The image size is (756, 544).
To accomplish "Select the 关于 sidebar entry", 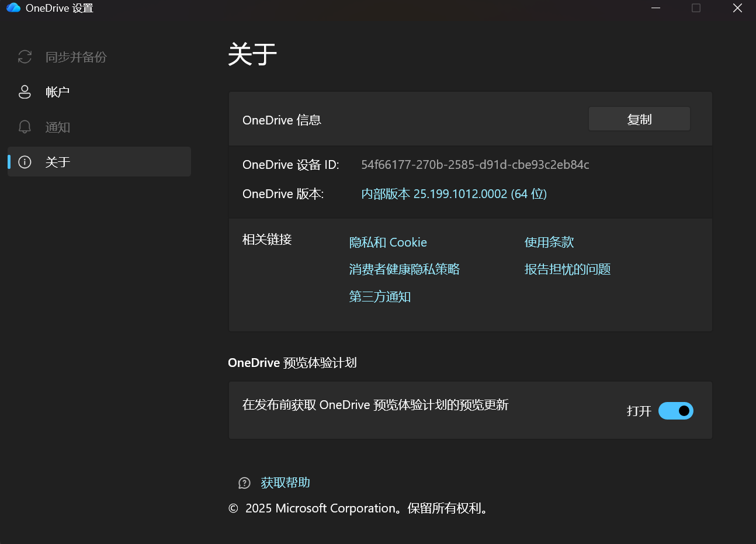I will [x=57, y=162].
